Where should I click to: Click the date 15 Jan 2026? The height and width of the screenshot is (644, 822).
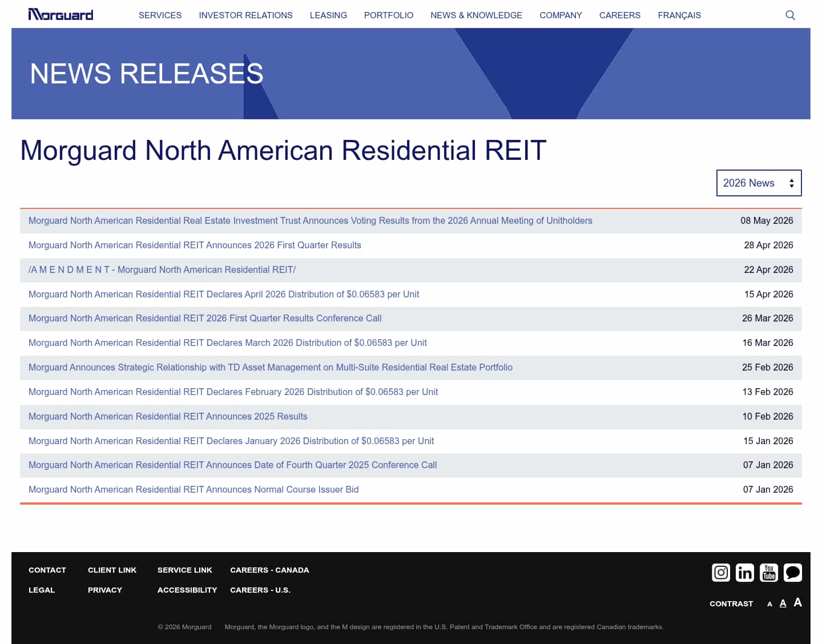coord(768,441)
